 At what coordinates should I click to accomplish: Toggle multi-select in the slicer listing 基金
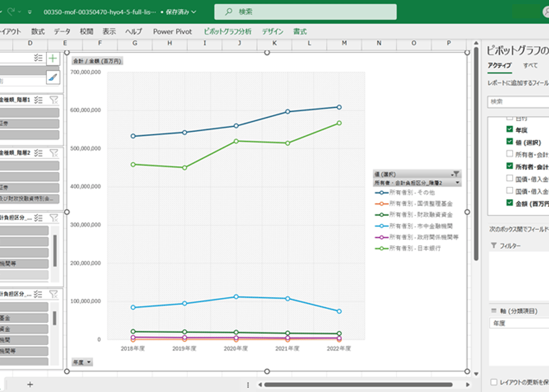pos(38,295)
